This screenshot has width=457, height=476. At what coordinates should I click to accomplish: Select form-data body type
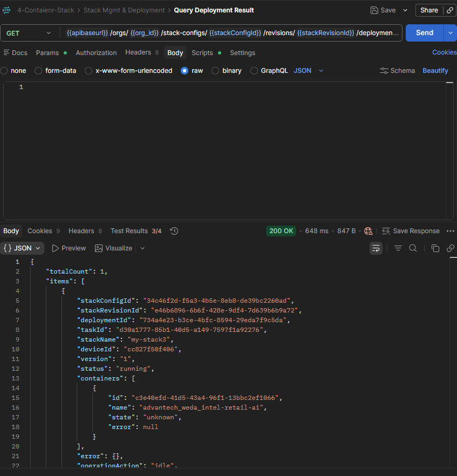coord(38,71)
